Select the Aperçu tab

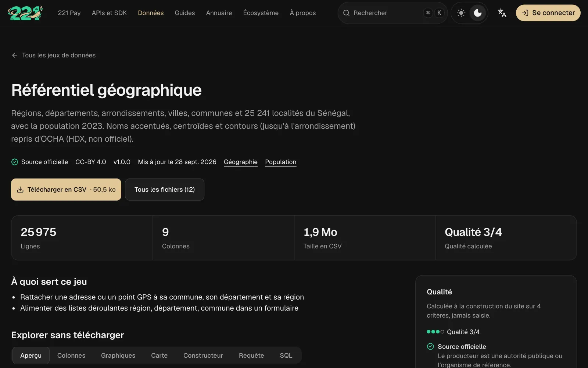tap(31, 355)
